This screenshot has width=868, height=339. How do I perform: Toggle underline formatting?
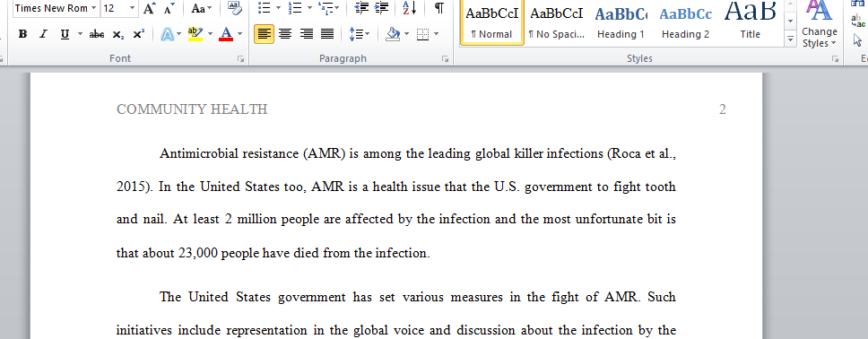65,34
